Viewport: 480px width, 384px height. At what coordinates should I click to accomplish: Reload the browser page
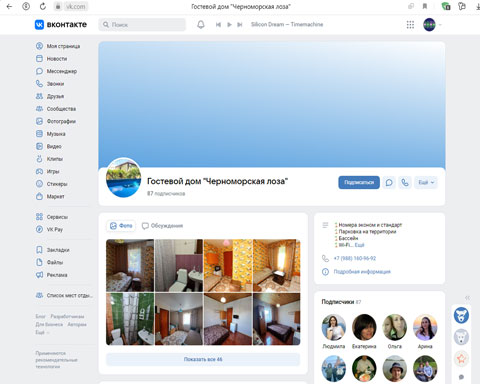[43, 6]
